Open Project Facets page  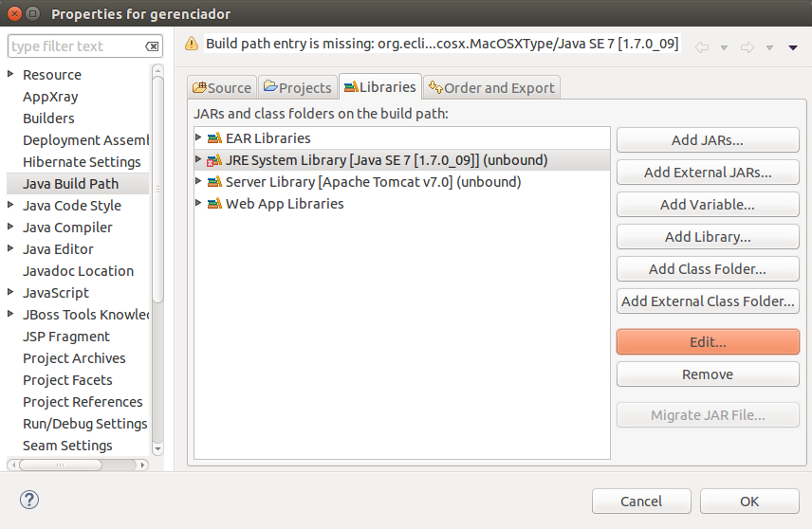click(x=67, y=380)
